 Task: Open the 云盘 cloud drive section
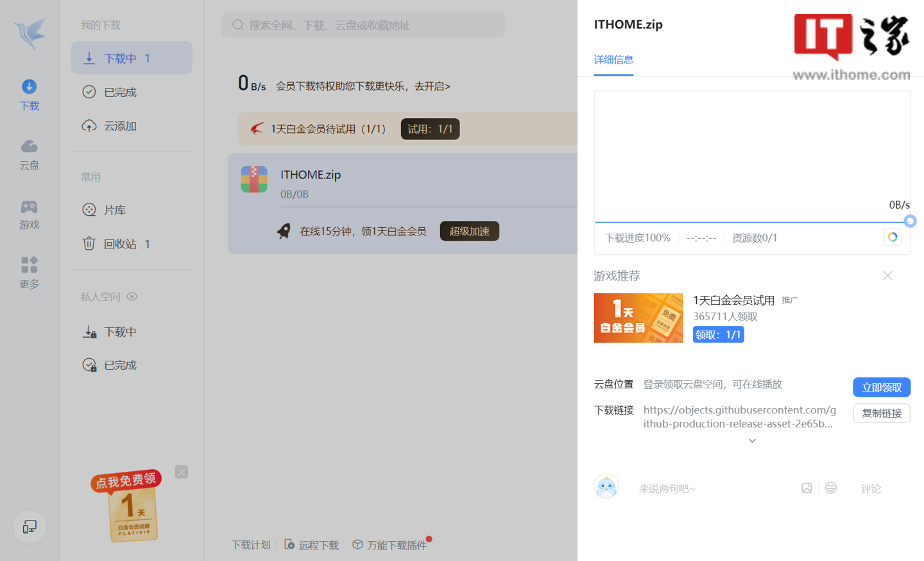29,154
